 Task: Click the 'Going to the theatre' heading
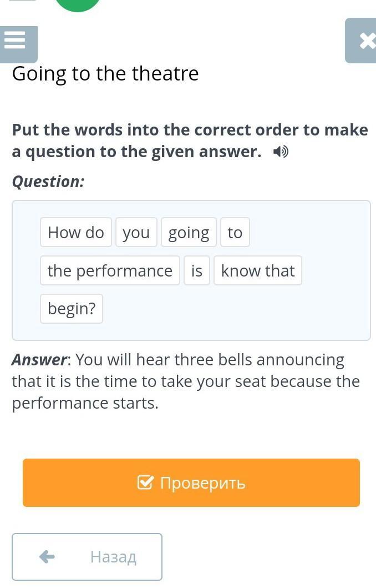coord(105,73)
